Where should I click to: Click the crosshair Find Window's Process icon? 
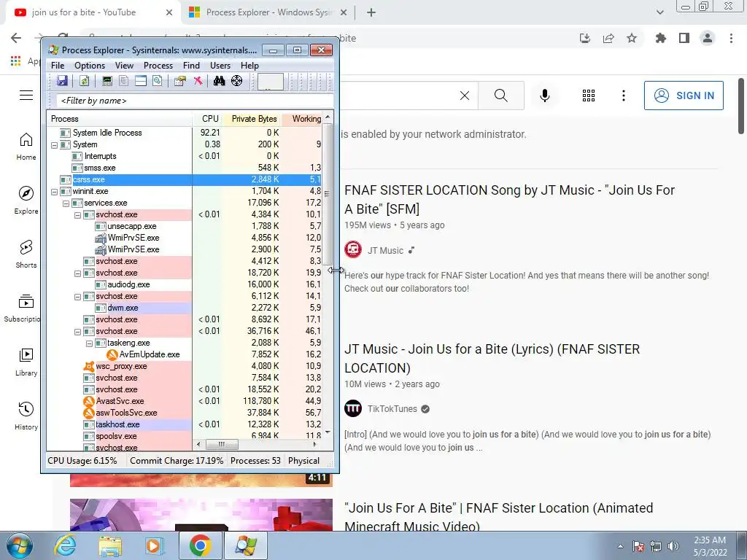(x=237, y=81)
